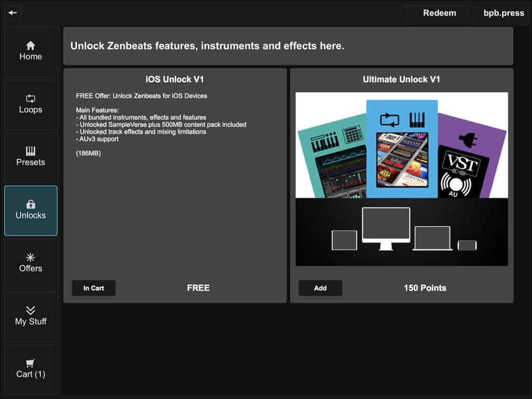532x399 pixels.
Task: Click the iOS Unlock V1 title
Action: coord(175,79)
